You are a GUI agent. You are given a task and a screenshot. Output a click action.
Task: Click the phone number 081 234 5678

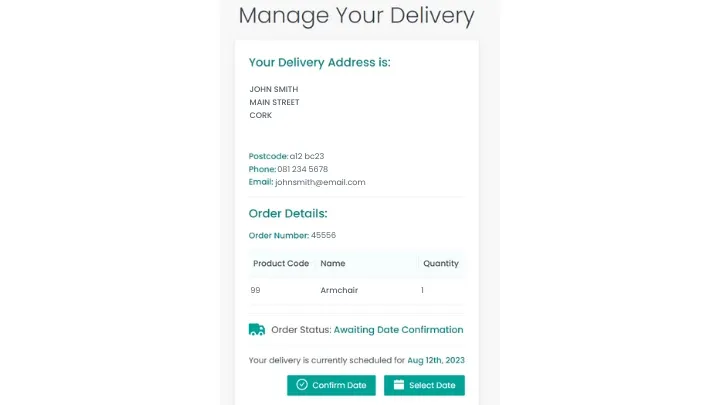tap(303, 169)
